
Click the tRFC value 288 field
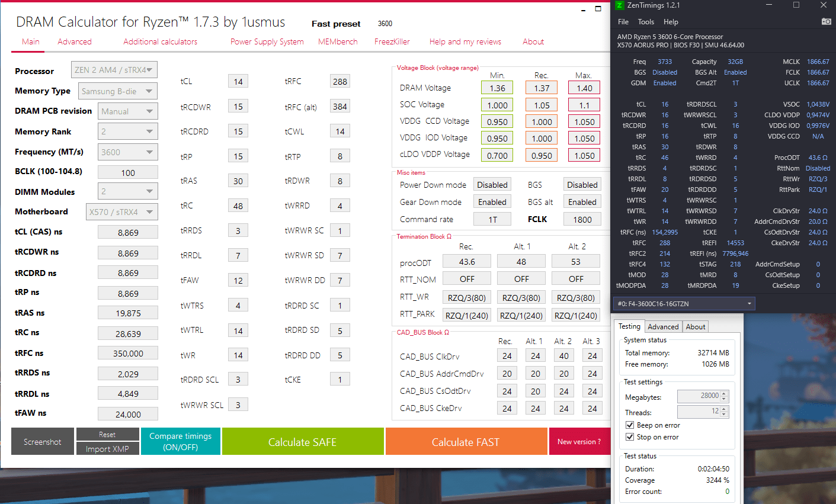pos(340,82)
